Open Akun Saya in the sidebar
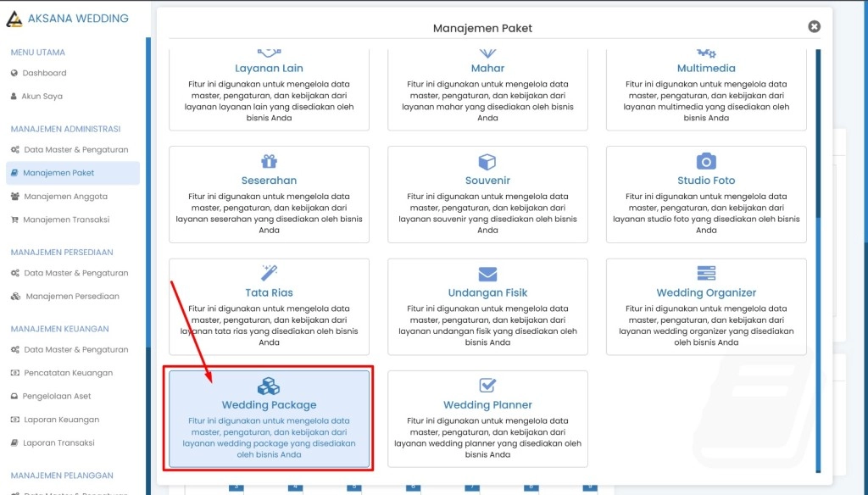The height and width of the screenshot is (495, 868). (x=42, y=97)
